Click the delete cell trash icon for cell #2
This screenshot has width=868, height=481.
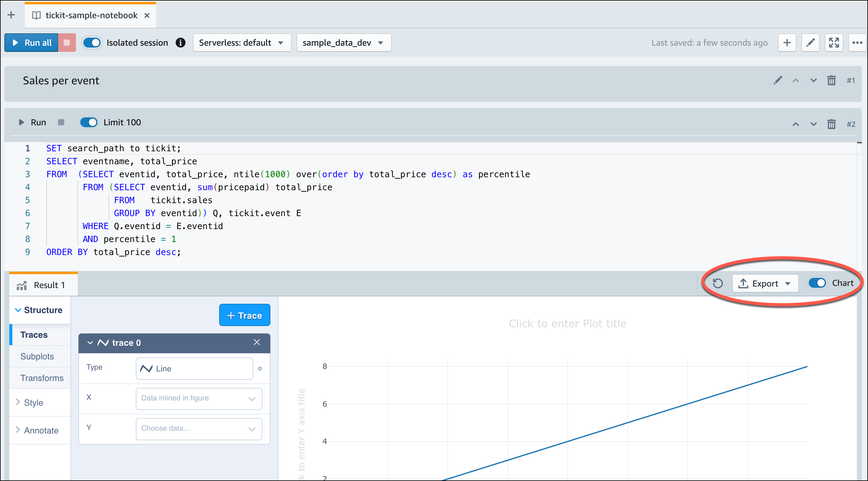point(832,123)
